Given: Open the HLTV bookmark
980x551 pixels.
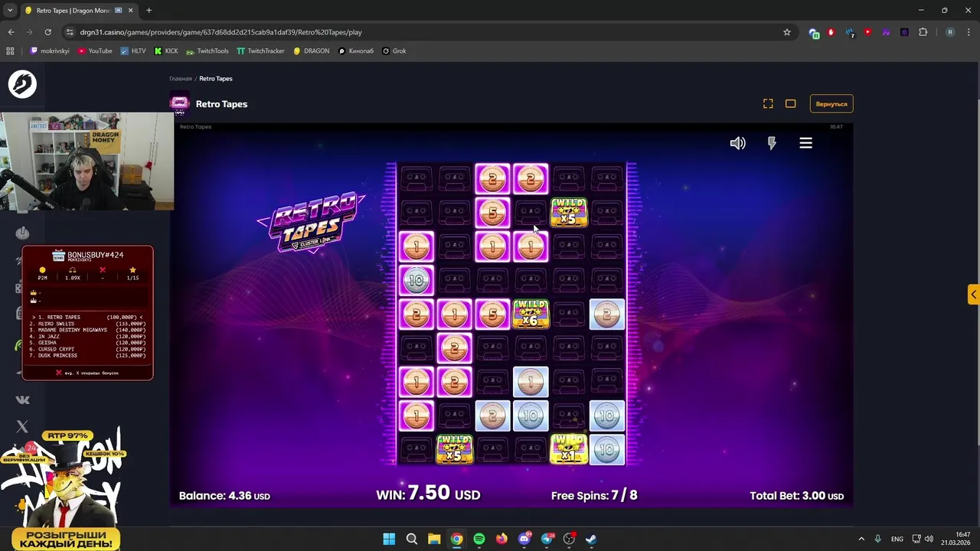Looking at the screenshot, I should [133, 51].
